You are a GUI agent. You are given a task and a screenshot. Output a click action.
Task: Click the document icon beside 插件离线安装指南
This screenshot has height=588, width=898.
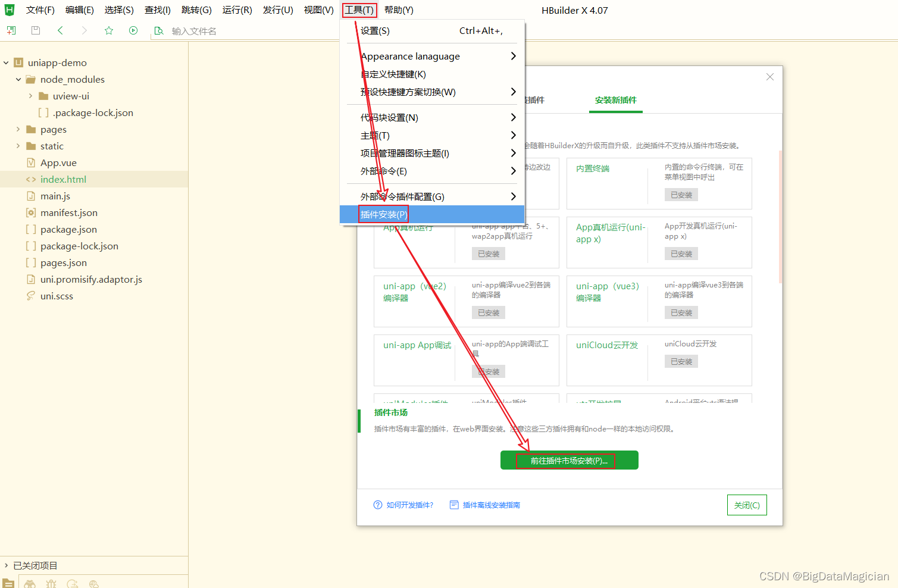click(454, 505)
